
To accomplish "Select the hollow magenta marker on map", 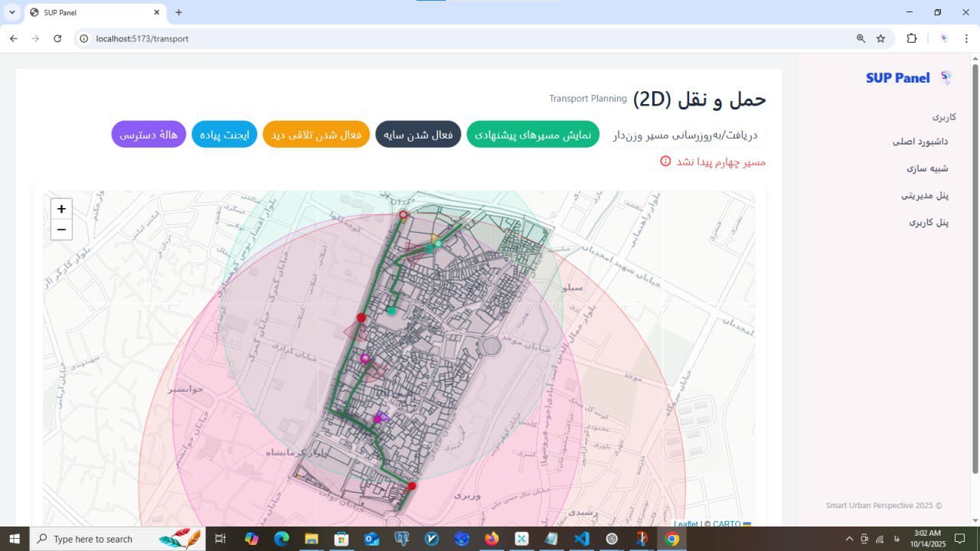I will (x=364, y=358).
